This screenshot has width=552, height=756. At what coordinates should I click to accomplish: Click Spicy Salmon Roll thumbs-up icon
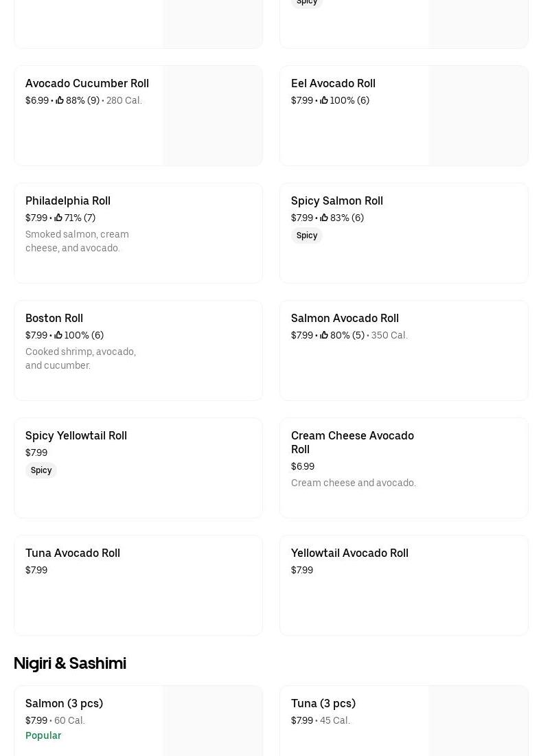[324, 218]
